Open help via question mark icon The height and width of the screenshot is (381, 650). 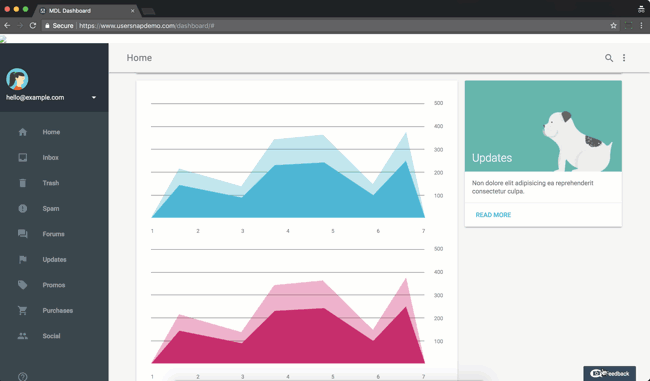23,376
